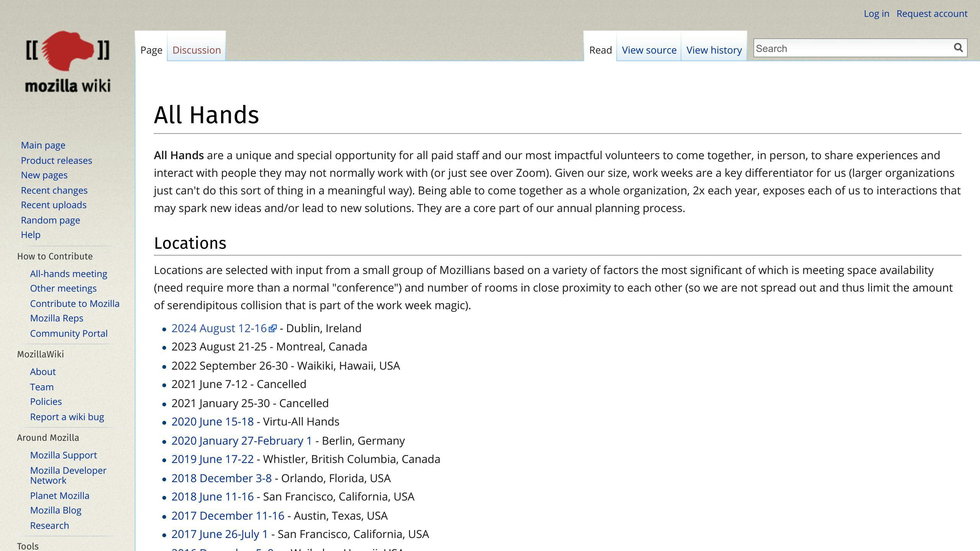The height and width of the screenshot is (551, 980).
Task: Switch to the Page tab
Action: [151, 50]
